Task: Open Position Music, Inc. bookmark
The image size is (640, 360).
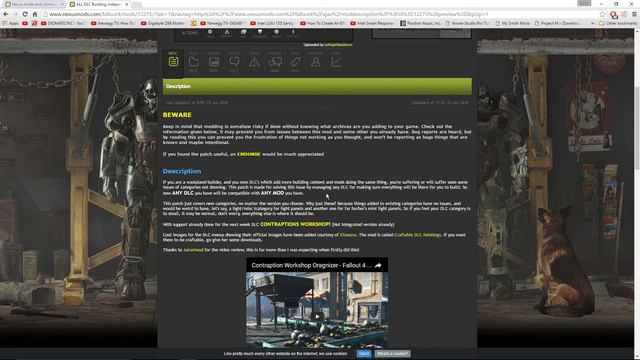Action: point(420,23)
